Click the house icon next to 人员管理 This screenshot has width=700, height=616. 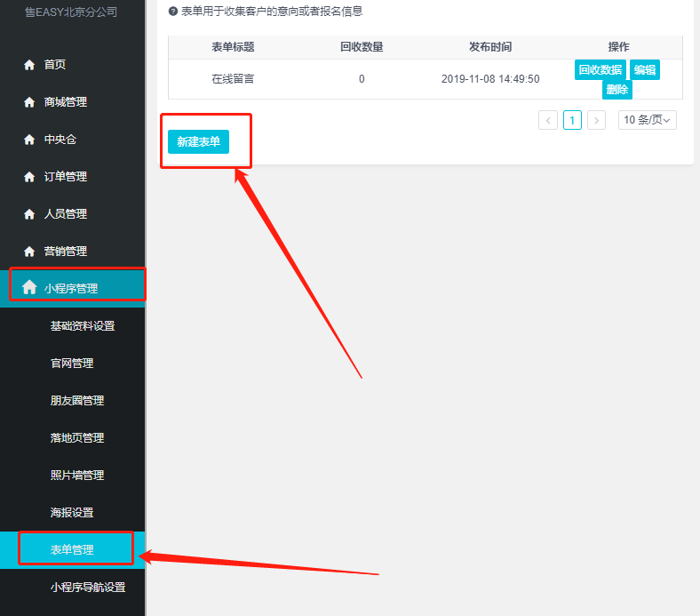pos(29,214)
